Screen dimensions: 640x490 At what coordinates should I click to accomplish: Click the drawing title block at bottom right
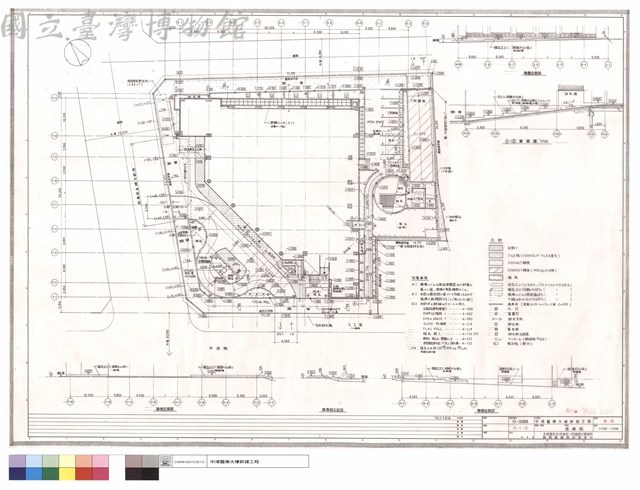point(553,428)
